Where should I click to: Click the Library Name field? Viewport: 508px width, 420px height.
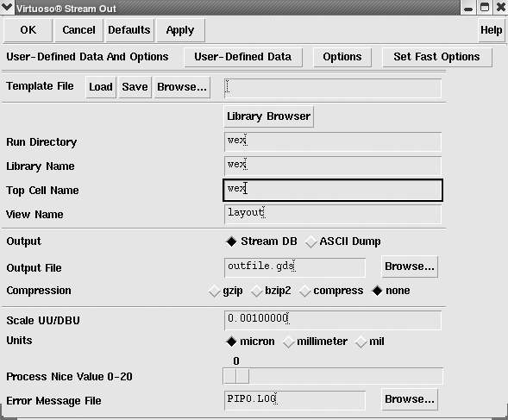[333, 166]
